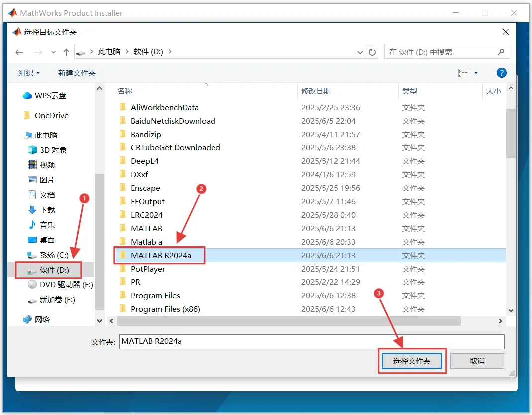The height and width of the screenshot is (415, 532).
Task: Click horizontal scrollbar left arrow
Action: coord(112,321)
